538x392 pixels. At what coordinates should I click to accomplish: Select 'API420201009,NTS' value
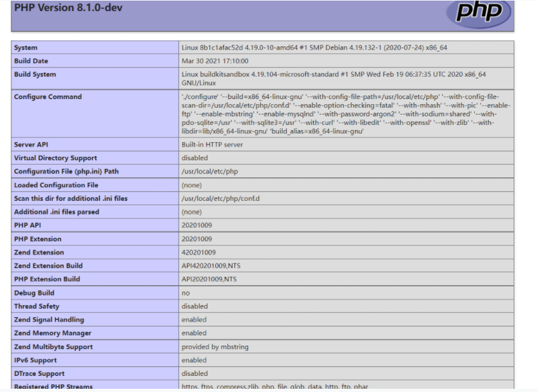pos(211,266)
